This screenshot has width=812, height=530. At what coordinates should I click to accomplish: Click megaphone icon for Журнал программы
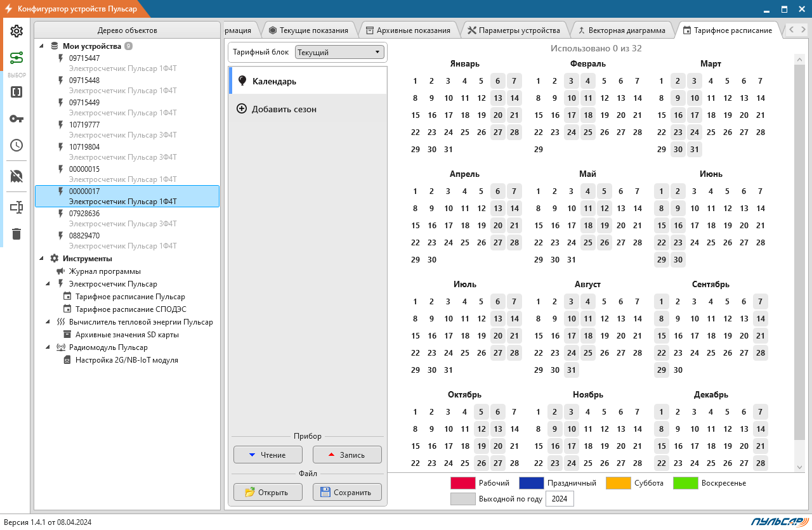61,271
